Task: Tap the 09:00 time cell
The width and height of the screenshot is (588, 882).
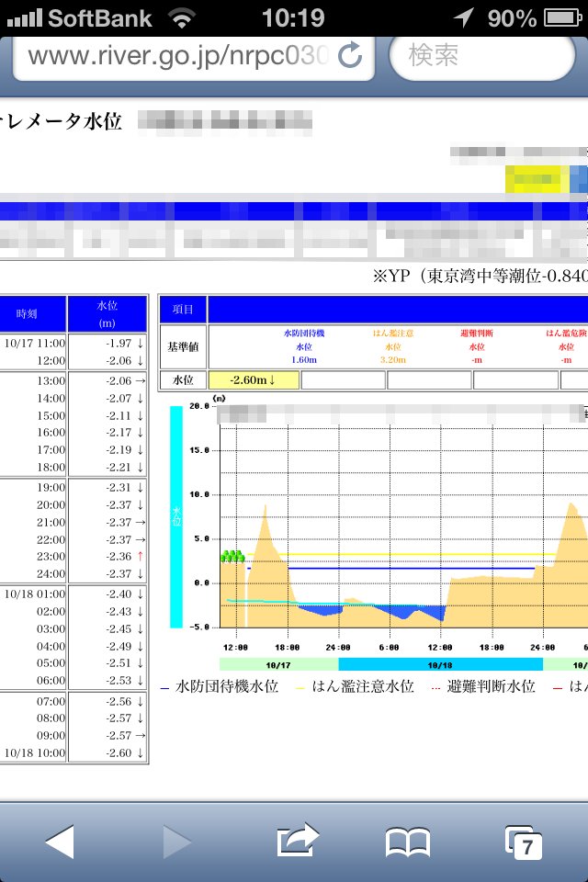Action: coord(51,736)
